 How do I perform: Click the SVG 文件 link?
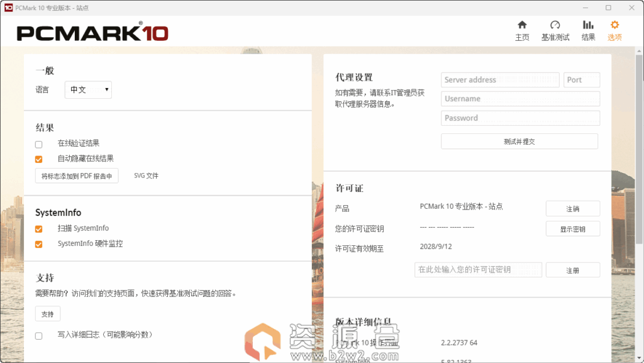(146, 176)
